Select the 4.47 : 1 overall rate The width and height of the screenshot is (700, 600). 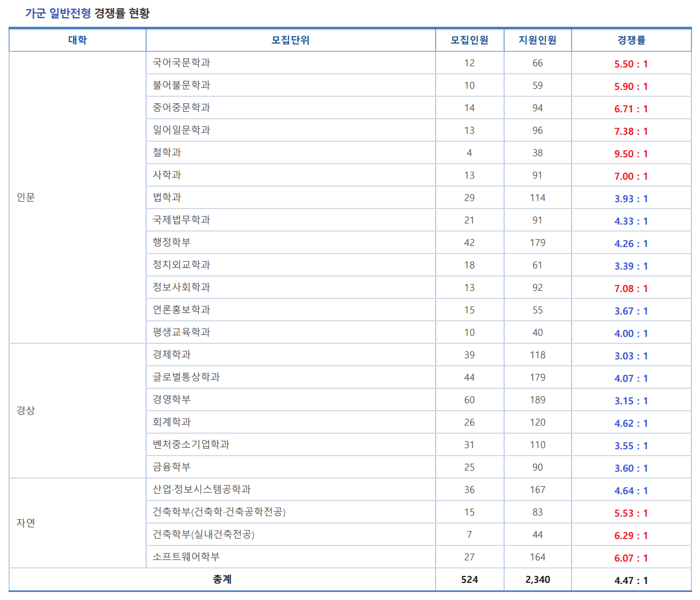click(x=631, y=579)
